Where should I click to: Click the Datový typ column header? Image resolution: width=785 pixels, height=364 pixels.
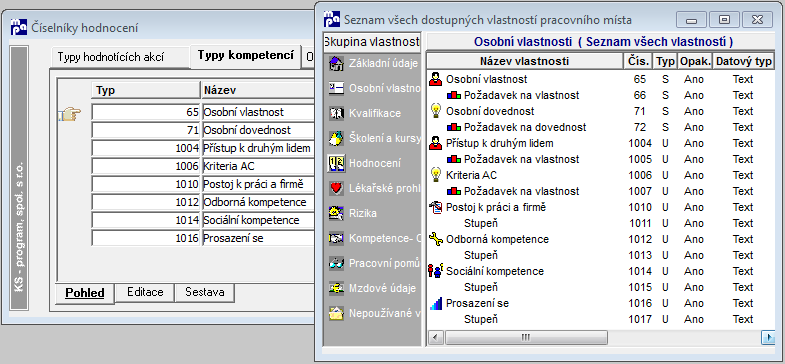point(743,62)
